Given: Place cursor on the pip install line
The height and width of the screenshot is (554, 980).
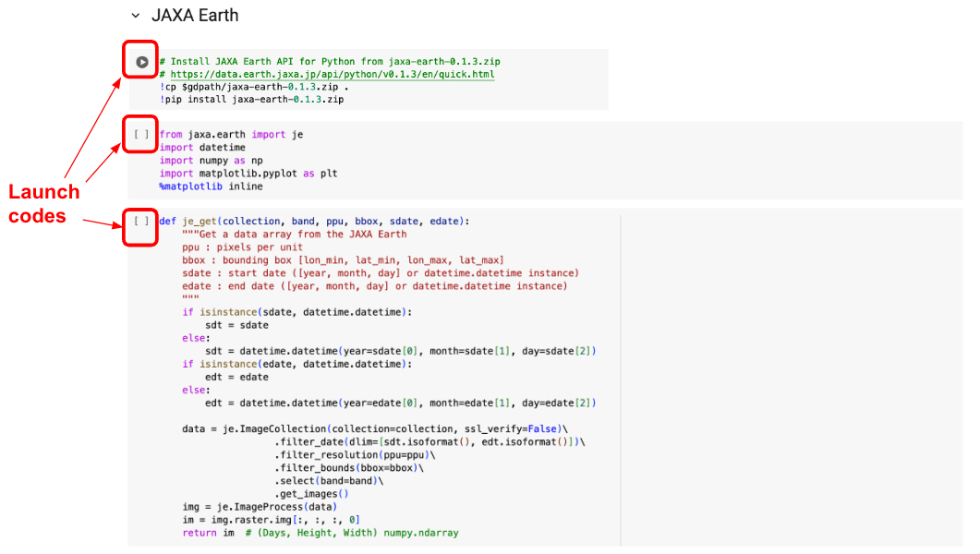Looking at the screenshot, I should pyautogui.click(x=251, y=100).
